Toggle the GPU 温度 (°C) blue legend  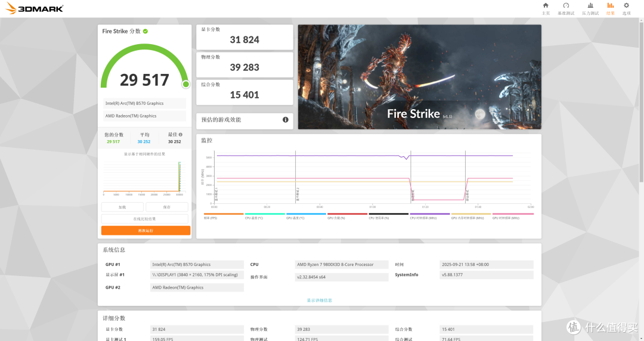click(306, 216)
